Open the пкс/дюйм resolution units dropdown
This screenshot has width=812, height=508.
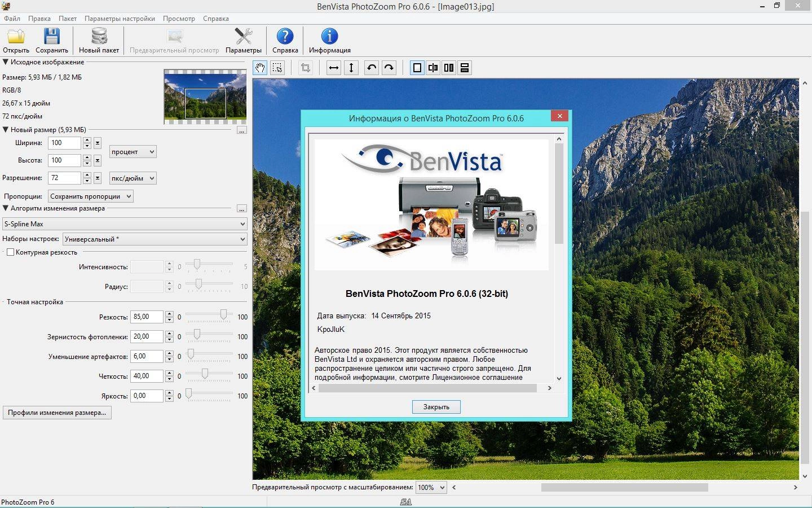tap(133, 178)
